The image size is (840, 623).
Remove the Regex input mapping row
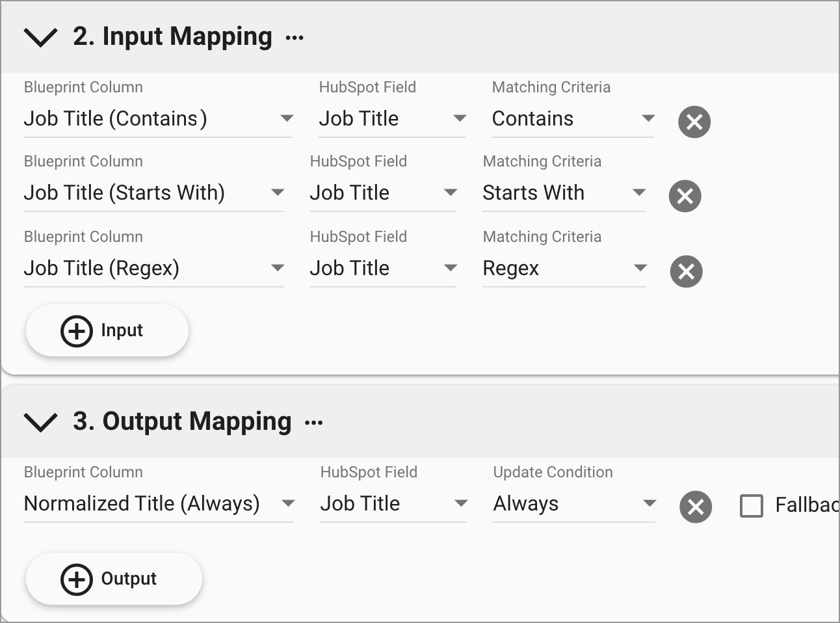687,271
